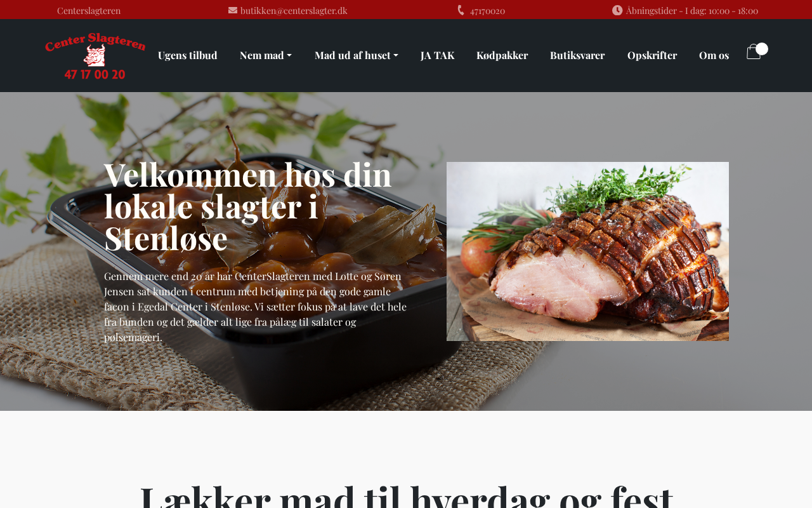Image resolution: width=812 pixels, height=508 pixels.
Task: Select Butiksvarer navigation item
Action: pos(577,55)
